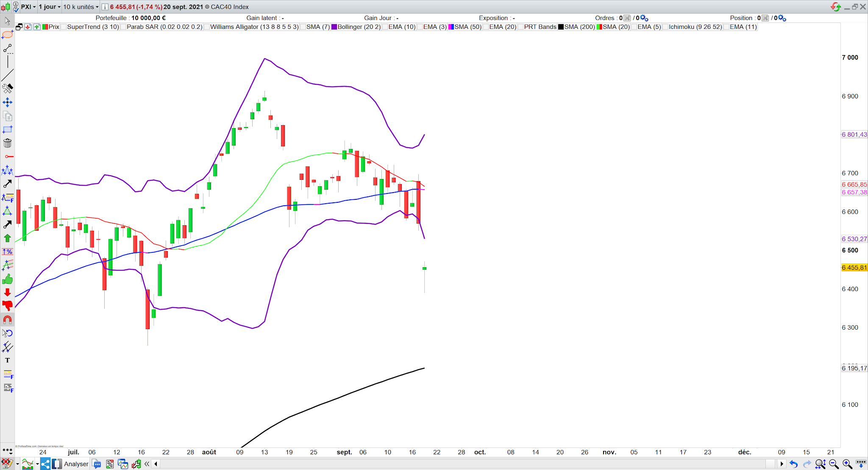Open the candlestick chart style icon
Image resolution: width=868 pixels, height=470 pixels.
pyautogui.click(x=6, y=7)
